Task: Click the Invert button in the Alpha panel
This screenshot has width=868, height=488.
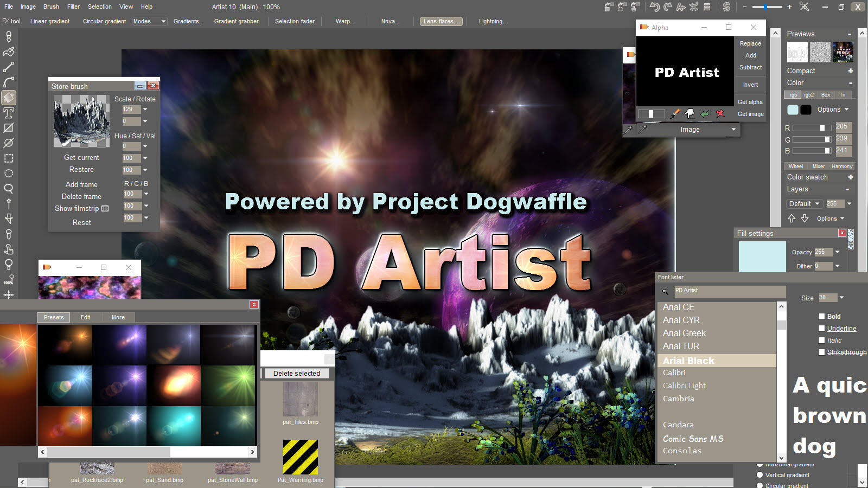Action: [750, 85]
